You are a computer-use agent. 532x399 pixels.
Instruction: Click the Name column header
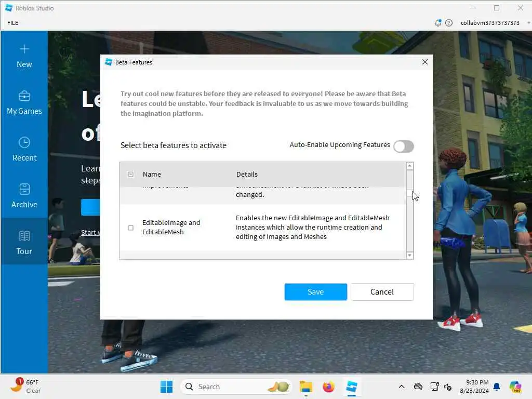152,175
